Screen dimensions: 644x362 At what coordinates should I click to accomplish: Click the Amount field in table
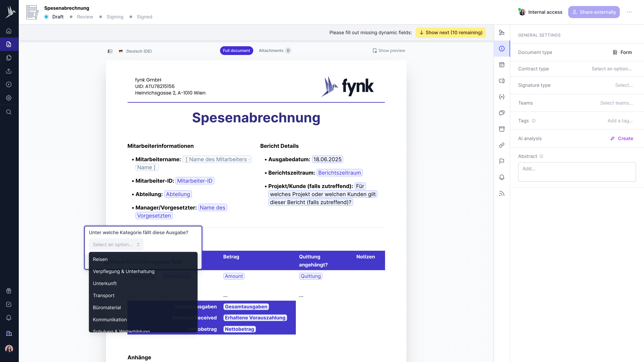(234, 276)
